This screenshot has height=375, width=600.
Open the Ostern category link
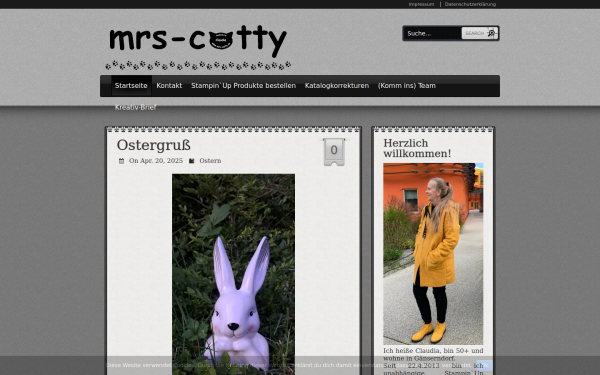click(210, 161)
